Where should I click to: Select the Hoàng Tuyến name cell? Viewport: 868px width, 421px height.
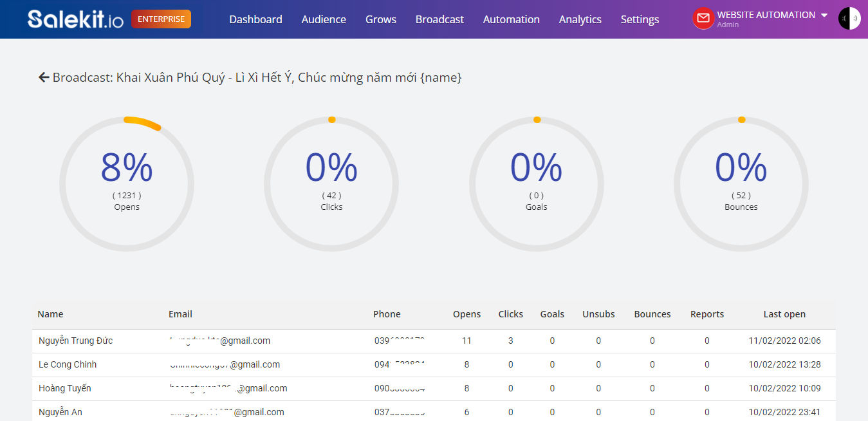(65, 388)
